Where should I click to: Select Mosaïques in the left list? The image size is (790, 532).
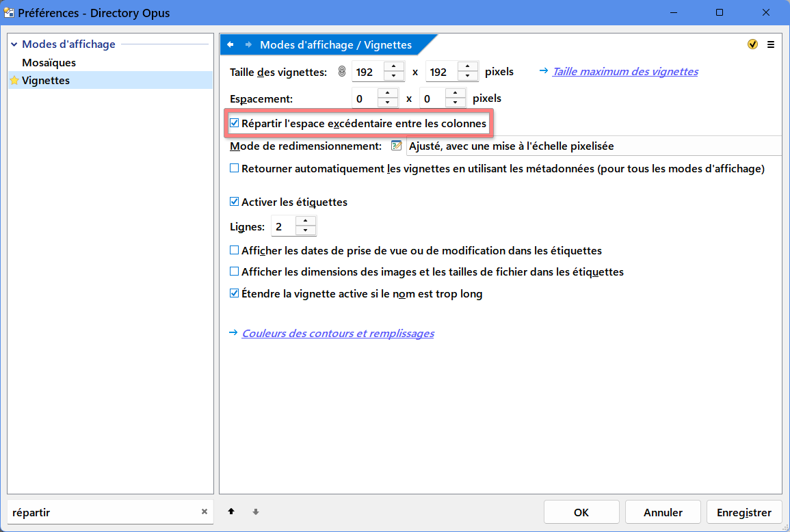pos(49,62)
